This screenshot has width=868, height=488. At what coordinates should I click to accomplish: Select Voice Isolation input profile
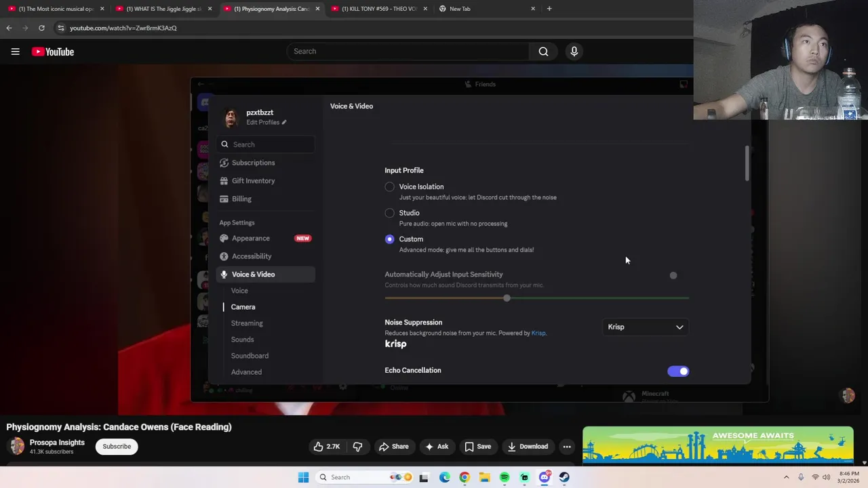[389, 186]
